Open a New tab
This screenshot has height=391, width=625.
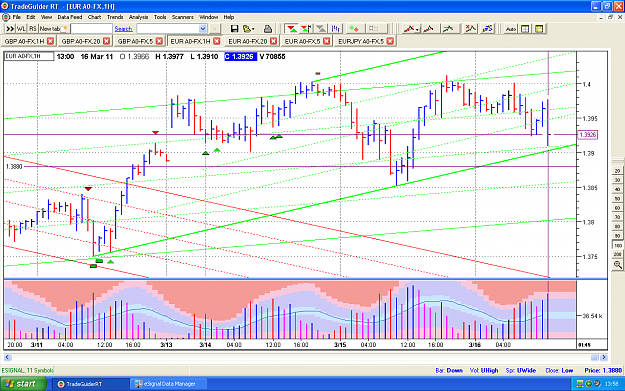(53, 29)
